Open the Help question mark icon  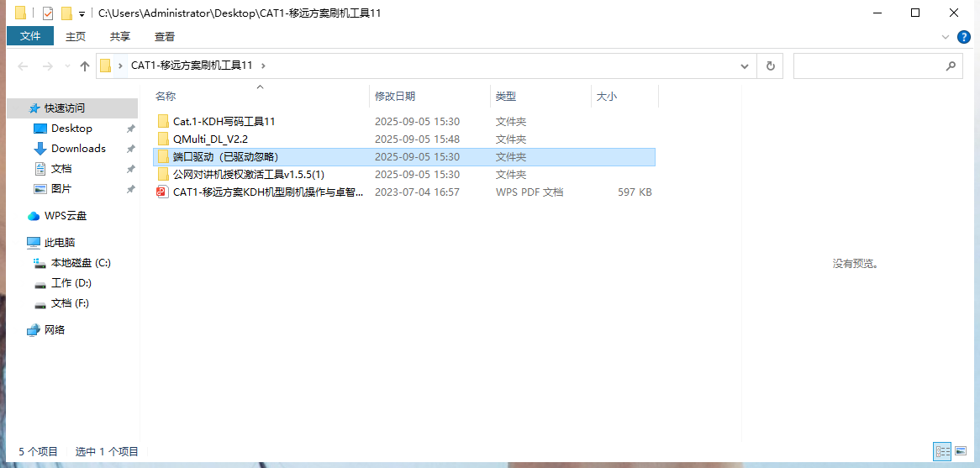tap(964, 38)
